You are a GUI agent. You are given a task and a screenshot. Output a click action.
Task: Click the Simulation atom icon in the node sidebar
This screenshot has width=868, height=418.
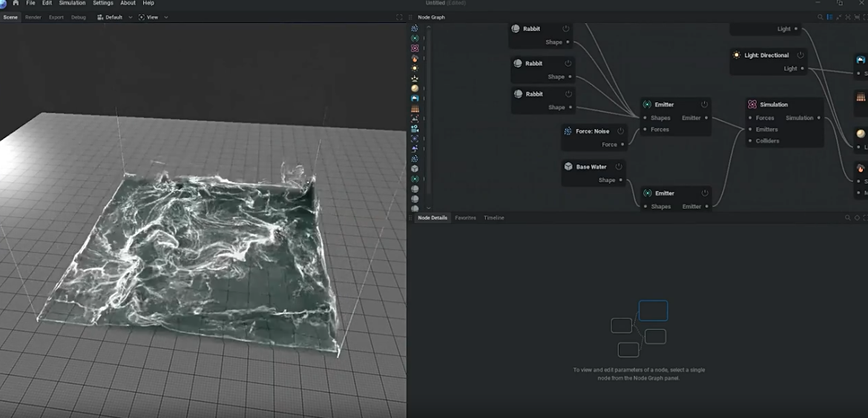415,48
